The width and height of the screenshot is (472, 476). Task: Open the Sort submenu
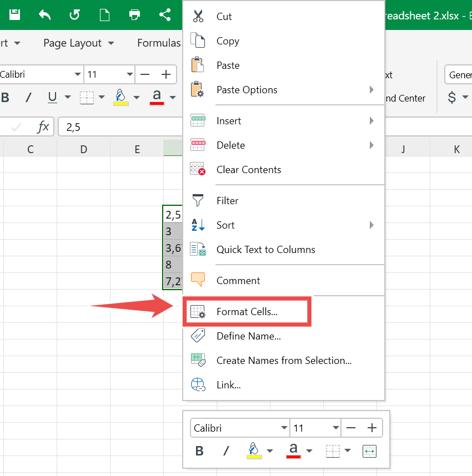pyautogui.click(x=284, y=225)
